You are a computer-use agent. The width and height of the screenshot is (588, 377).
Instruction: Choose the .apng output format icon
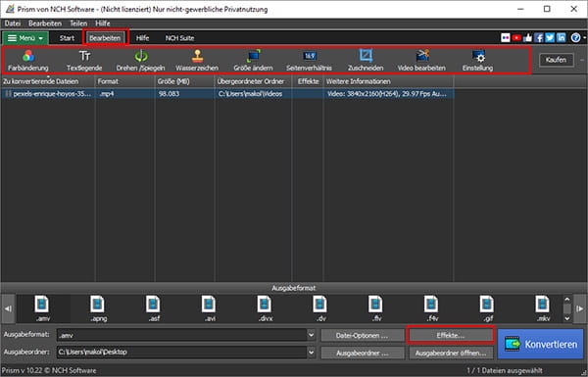[98, 308]
